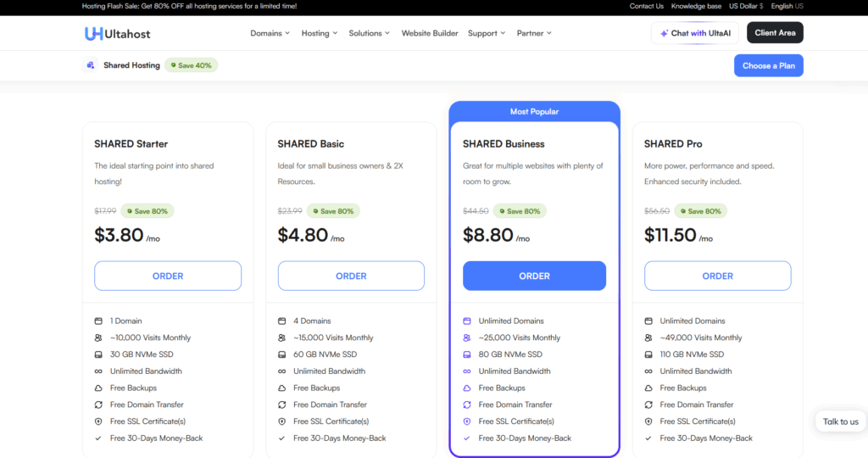Open the US Dollar currency selector
The width and height of the screenshot is (868, 458).
pyautogui.click(x=746, y=6)
